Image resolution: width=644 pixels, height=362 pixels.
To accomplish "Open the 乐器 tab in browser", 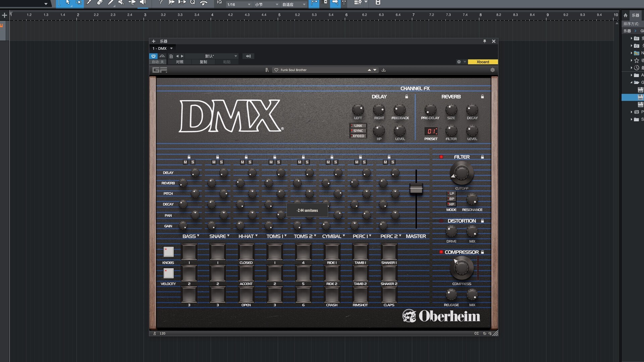I will 635,15.
